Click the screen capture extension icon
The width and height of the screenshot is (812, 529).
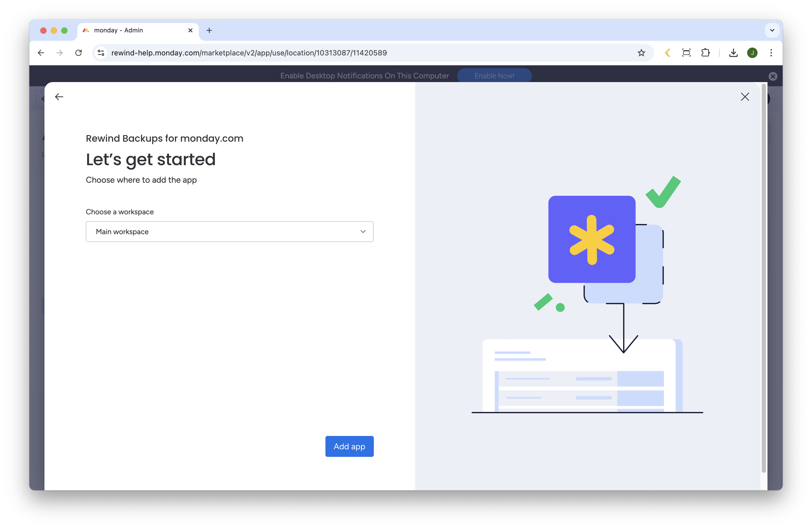point(686,53)
